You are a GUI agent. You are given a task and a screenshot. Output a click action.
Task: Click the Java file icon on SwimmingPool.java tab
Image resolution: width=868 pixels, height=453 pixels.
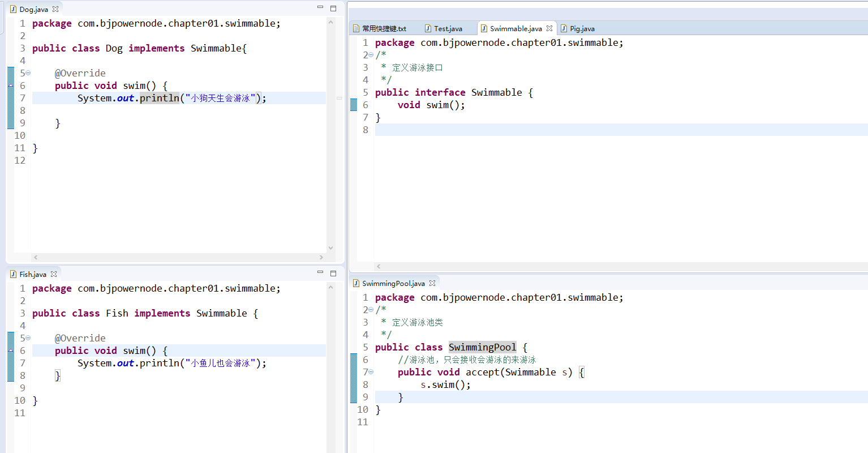pyautogui.click(x=356, y=283)
